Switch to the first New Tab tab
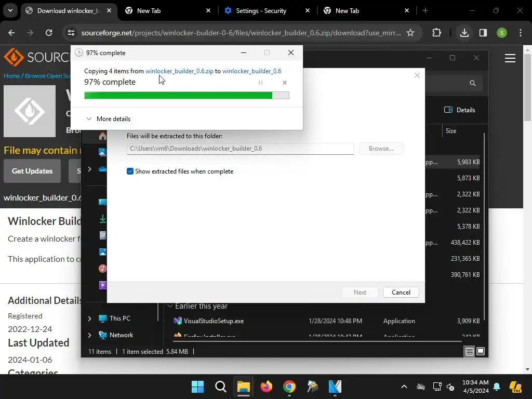This screenshot has height=399, width=532. pyautogui.click(x=168, y=10)
